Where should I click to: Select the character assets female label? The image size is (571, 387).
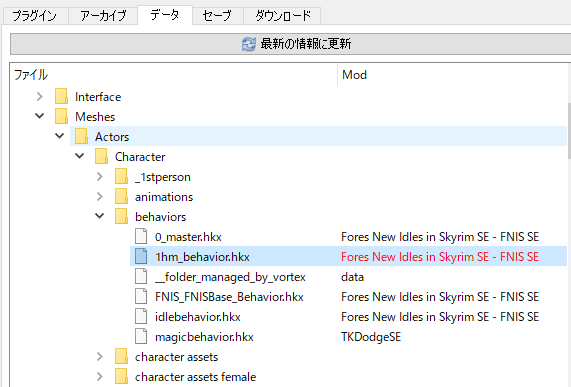click(196, 377)
